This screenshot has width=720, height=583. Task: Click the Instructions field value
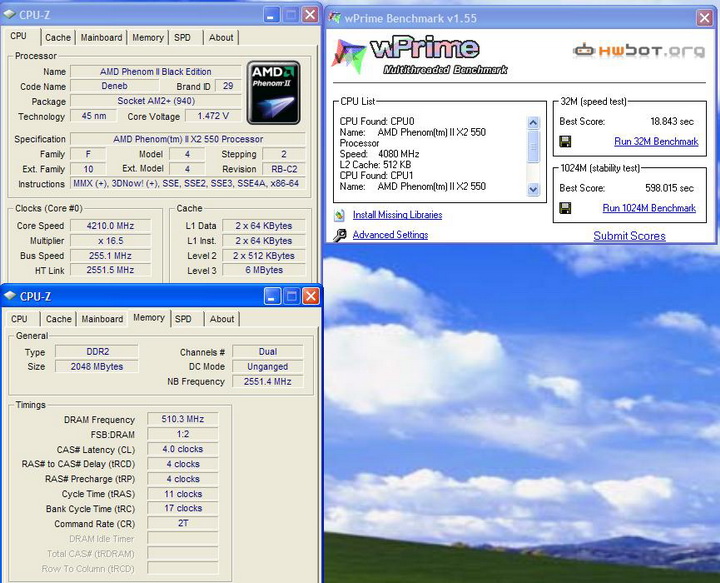pyautogui.click(x=188, y=184)
